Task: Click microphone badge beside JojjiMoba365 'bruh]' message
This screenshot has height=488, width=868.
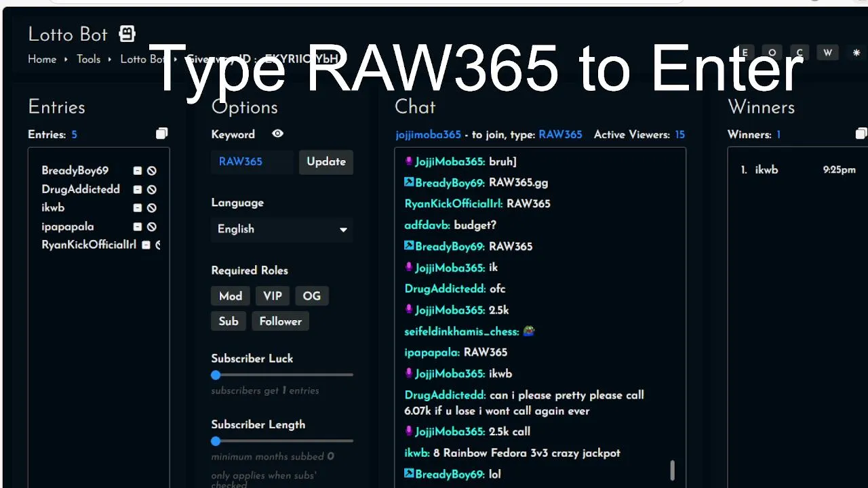Action: (409, 161)
